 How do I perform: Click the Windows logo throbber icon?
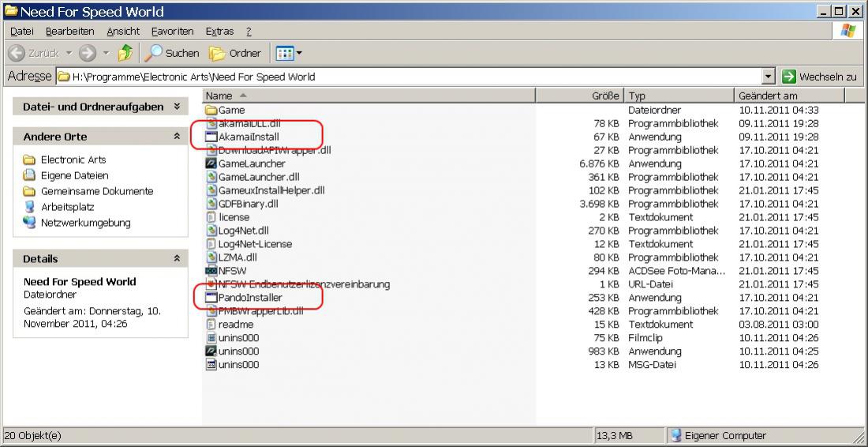(x=847, y=31)
